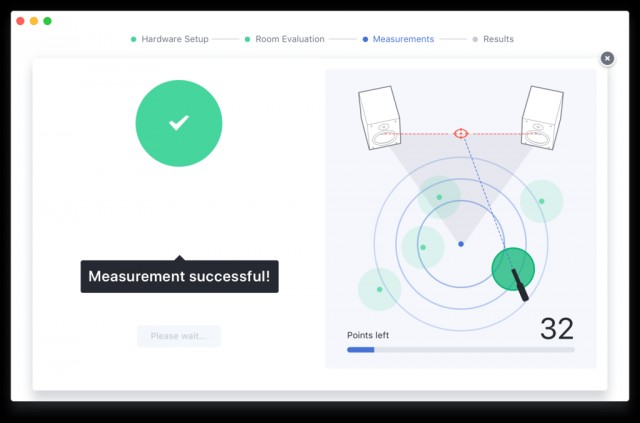Click the green checkmark success icon
This screenshot has width=640, height=423.
(179, 123)
